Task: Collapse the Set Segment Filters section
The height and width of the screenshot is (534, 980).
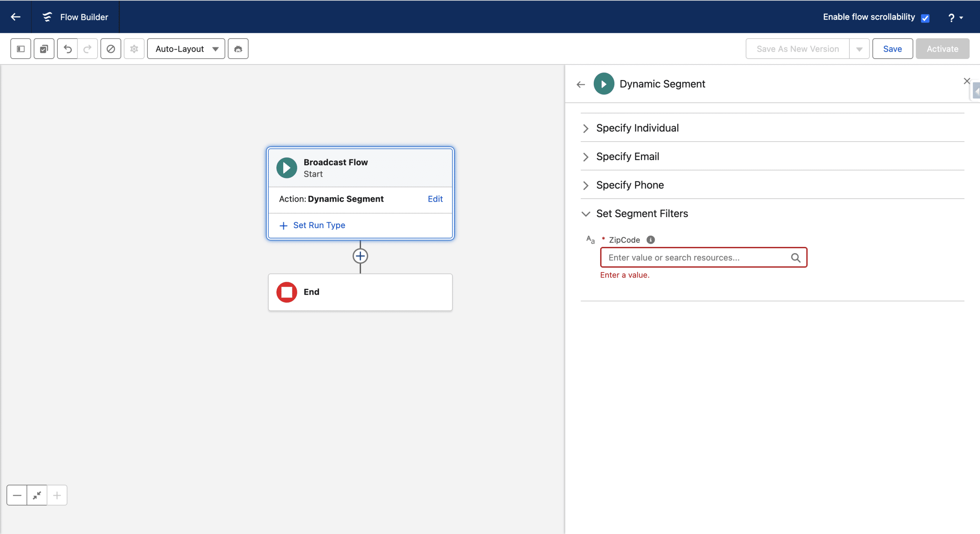Action: pos(642,214)
